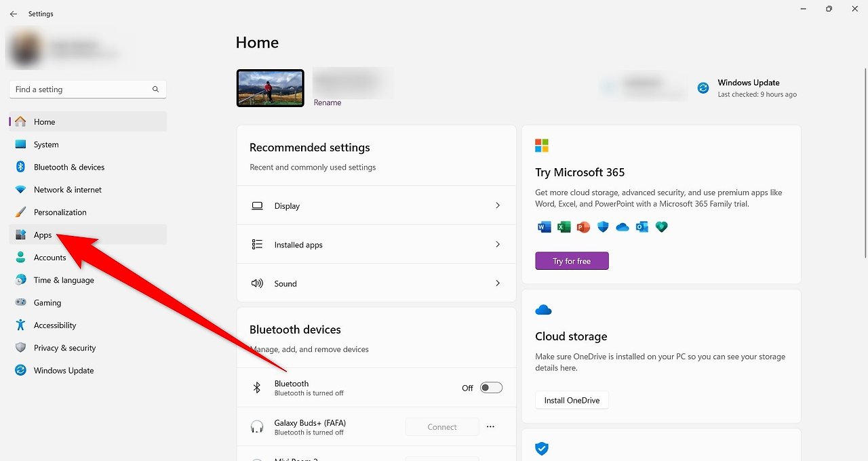Click the PowerPoint app icon
Image resolution: width=868 pixels, height=461 pixels.
[x=583, y=227]
